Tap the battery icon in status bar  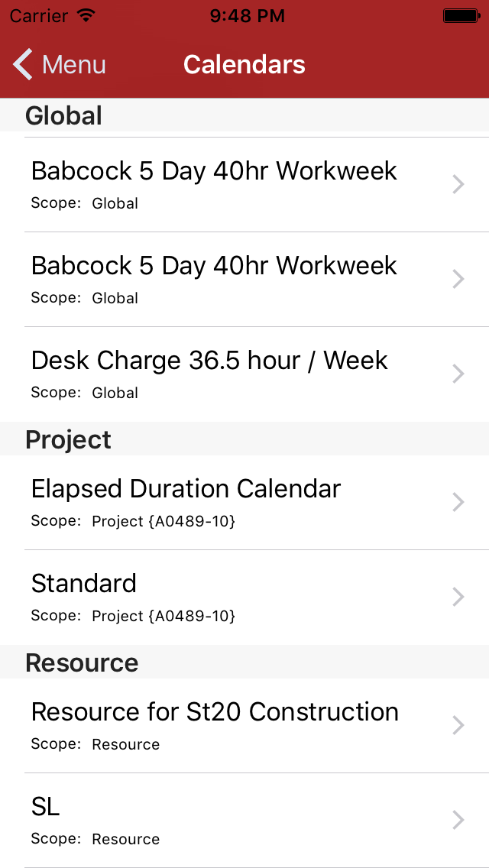click(461, 15)
